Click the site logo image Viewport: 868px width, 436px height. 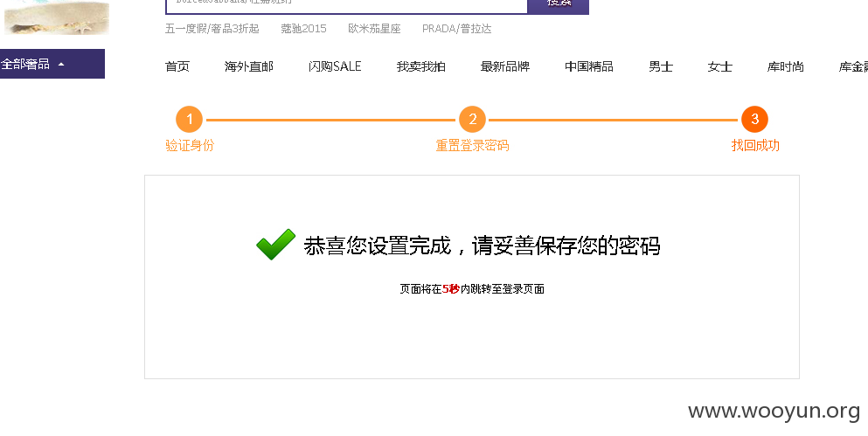pyautogui.click(x=57, y=17)
